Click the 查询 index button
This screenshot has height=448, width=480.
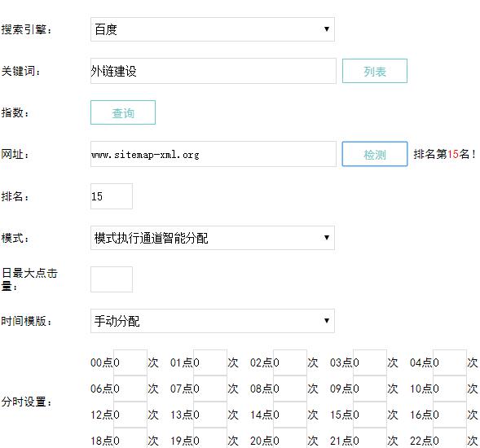click(x=123, y=112)
